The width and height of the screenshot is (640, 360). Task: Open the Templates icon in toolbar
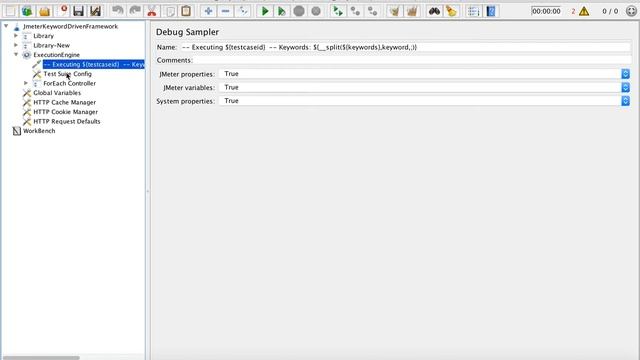(27, 11)
